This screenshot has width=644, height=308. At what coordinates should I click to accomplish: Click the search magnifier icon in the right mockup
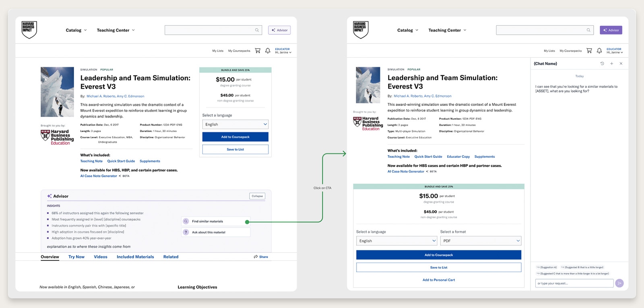pos(588,30)
